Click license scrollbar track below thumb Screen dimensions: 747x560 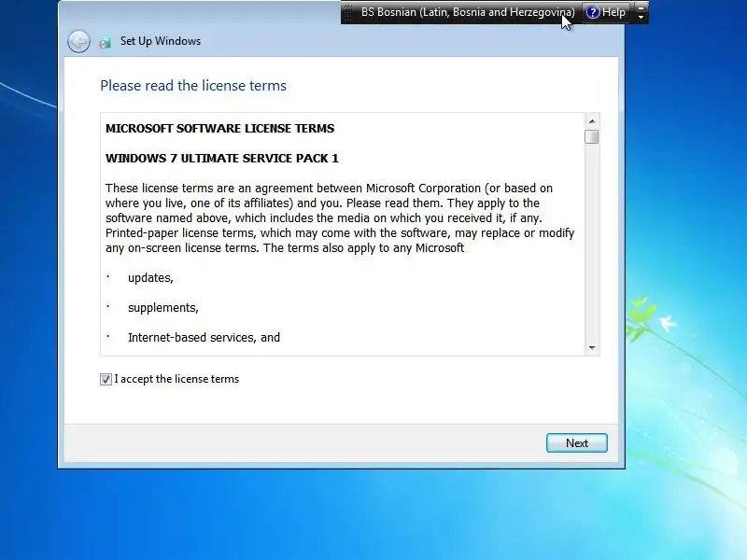point(592,242)
